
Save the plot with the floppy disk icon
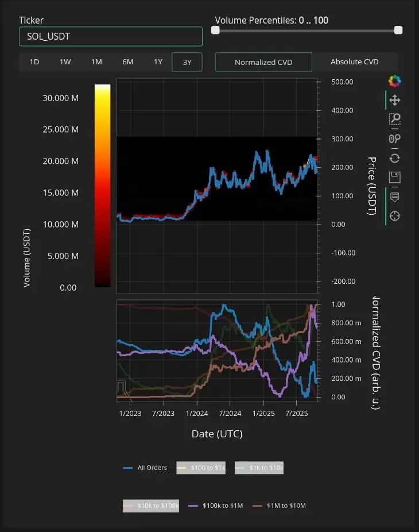[x=394, y=177]
